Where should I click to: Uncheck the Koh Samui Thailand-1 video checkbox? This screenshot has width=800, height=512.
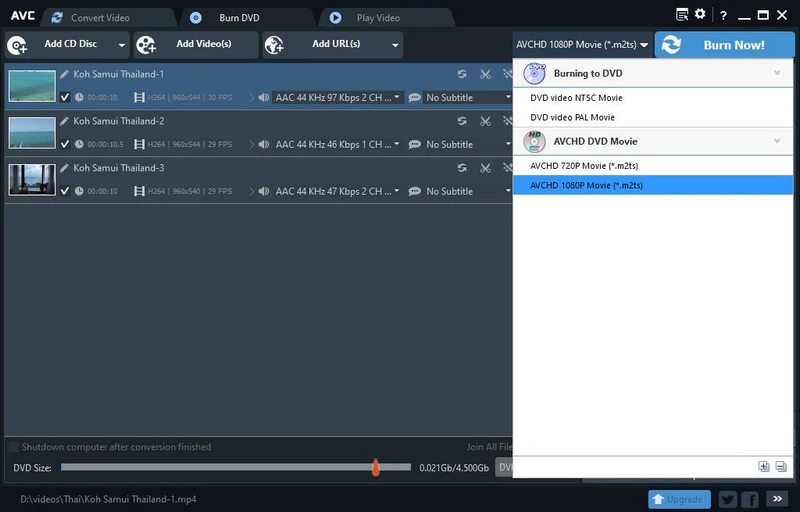point(65,98)
